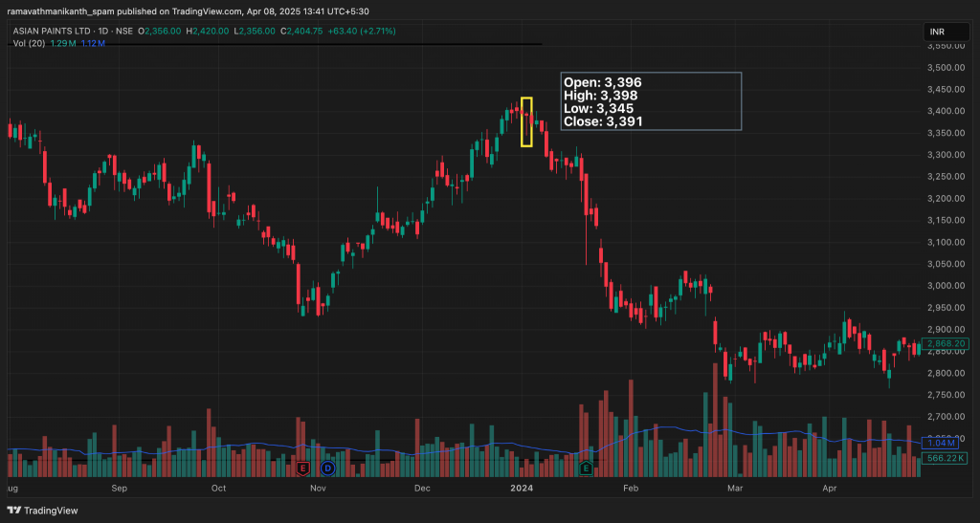Click the teal earnings E marker near January 2024
The image size is (980, 523).
tap(586, 468)
